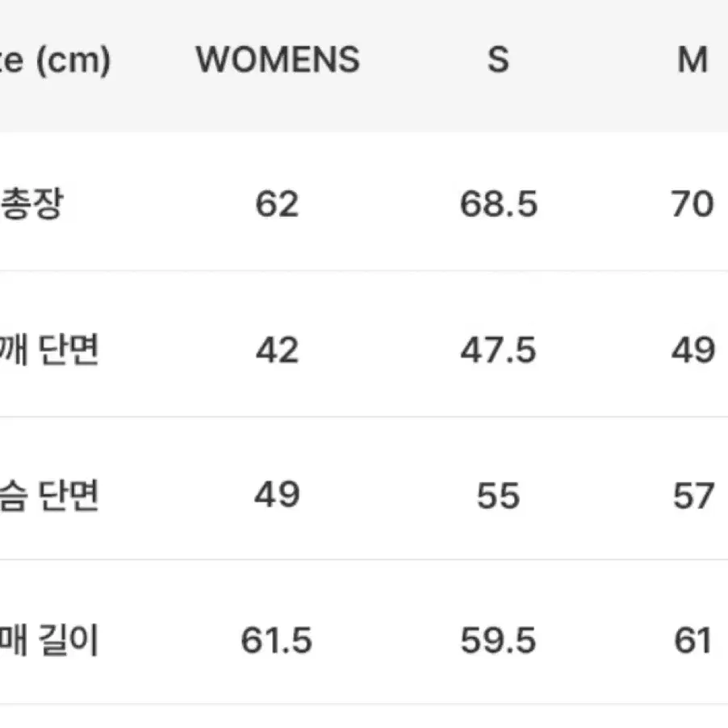Select the WOMENS shoulder value 42
The image size is (728, 728).
point(277,349)
